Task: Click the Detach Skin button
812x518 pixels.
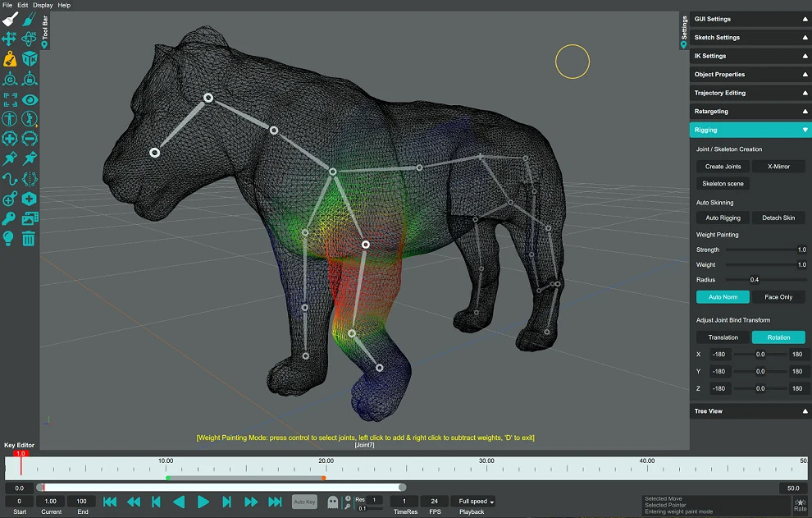Action: click(778, 218)
